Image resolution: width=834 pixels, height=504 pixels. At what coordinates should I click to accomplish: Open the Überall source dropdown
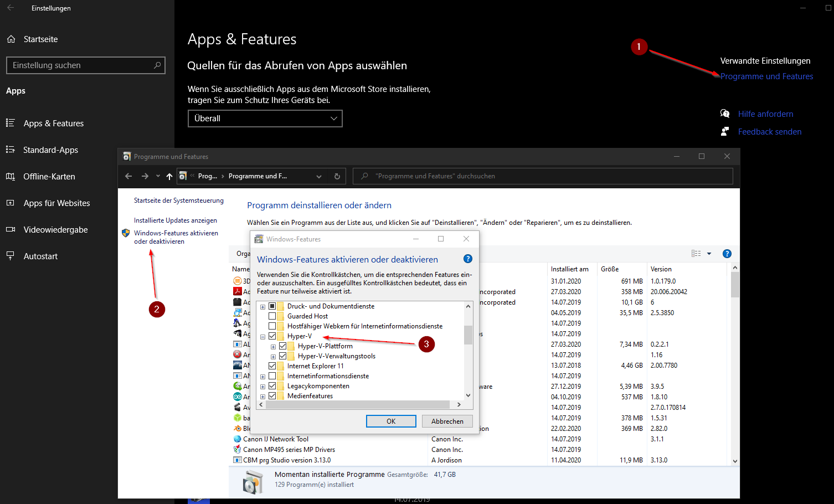pyautogui.click(x=265, y=119)
